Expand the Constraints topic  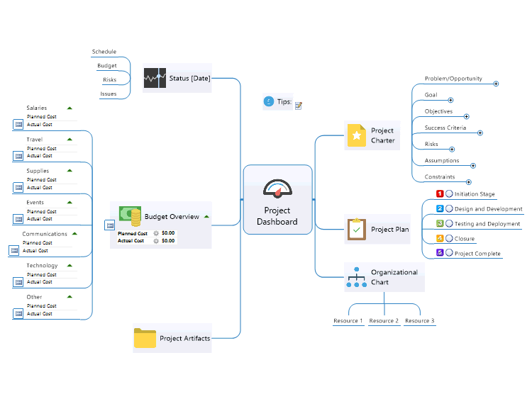pos(469,182)
